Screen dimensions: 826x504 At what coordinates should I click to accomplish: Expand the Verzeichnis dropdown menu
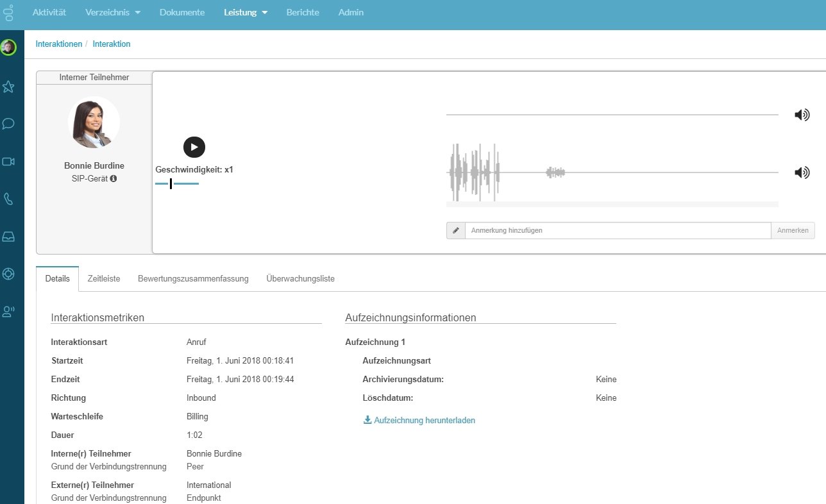[113, 12]
